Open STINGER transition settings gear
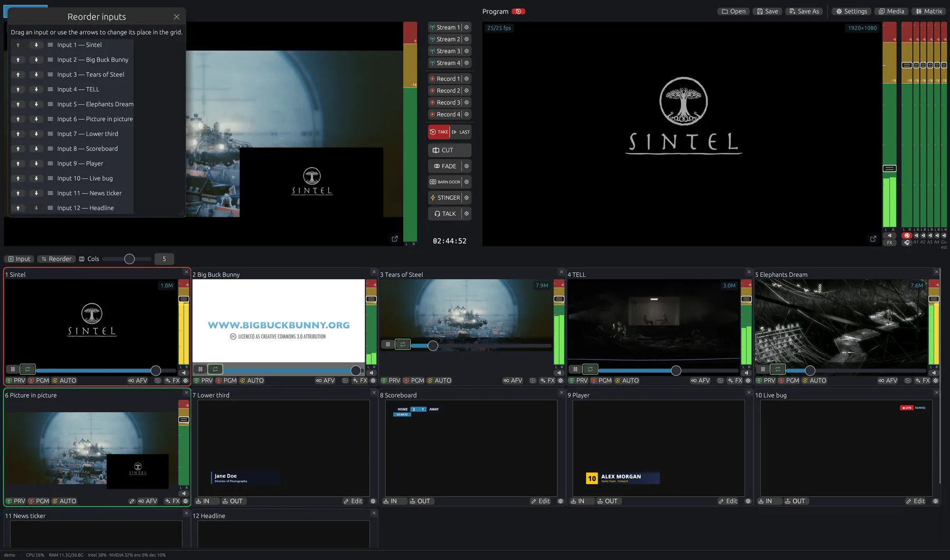The image size is (950, 560). (467, 198)
